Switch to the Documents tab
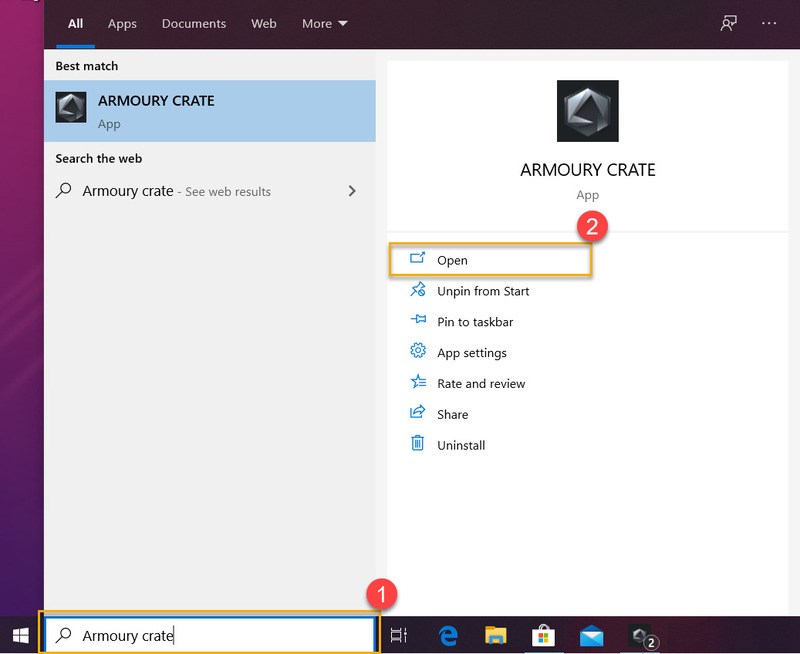This screenshot has width=800, height=654. 194,23
